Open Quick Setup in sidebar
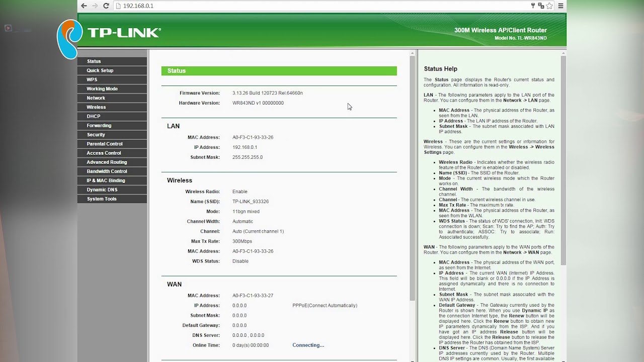 [112, 70]
